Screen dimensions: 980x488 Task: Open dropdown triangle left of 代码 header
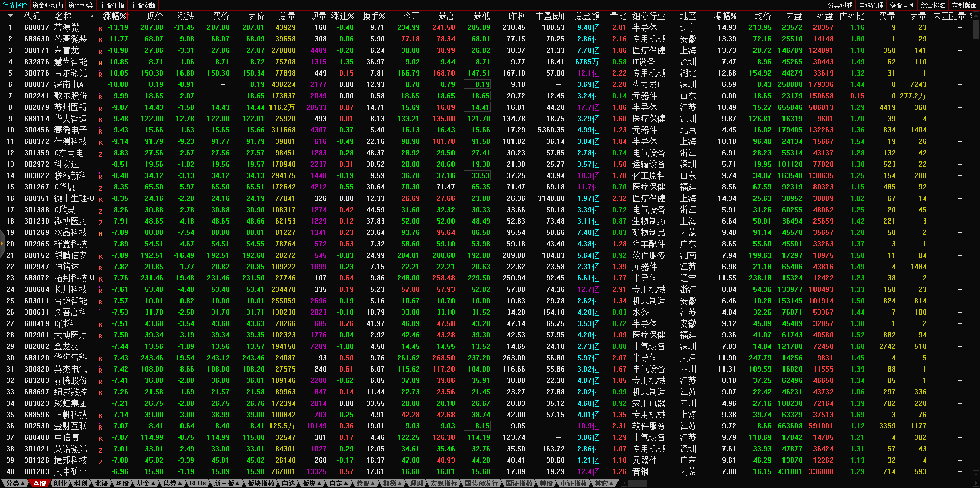pyautogui.click(x=10, y=16)
